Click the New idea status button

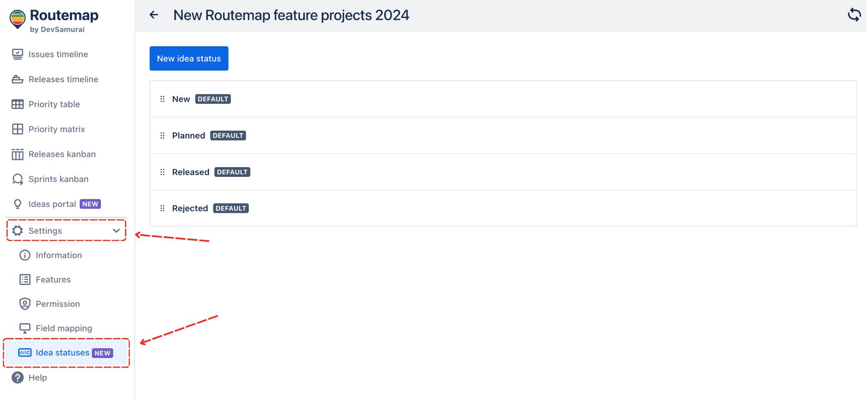pos(189,58)
